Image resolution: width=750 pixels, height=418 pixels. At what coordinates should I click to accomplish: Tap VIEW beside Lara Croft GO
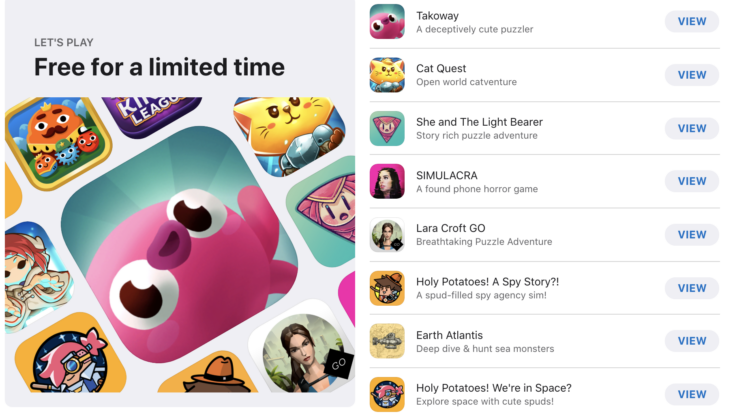tap(692, 235)
